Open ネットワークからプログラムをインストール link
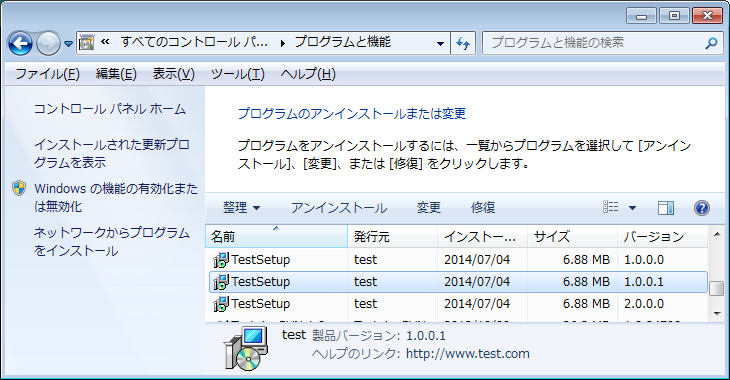The width and height of the screenshot is (730, 380). point(112,242)
